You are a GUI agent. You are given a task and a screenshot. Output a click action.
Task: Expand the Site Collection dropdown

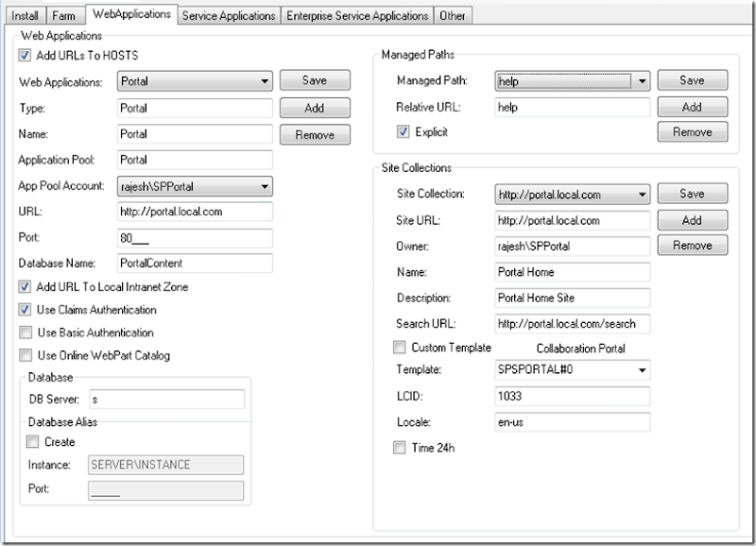[642, 195]
